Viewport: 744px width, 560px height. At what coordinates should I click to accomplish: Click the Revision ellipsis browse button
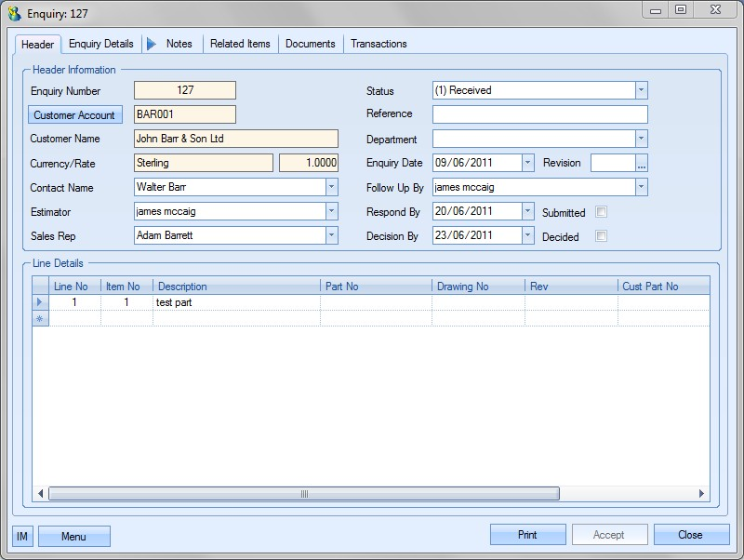pos(642,163)
